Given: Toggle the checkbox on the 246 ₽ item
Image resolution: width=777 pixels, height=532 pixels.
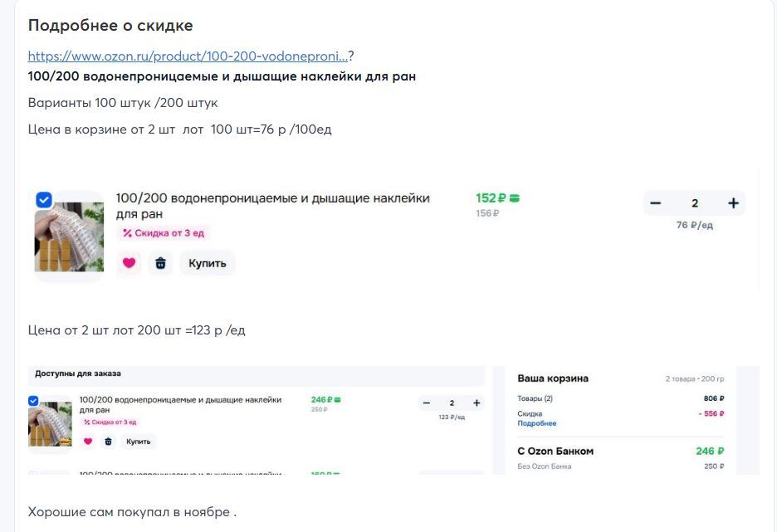Looking at the screenshot, I should pos(33,401).
